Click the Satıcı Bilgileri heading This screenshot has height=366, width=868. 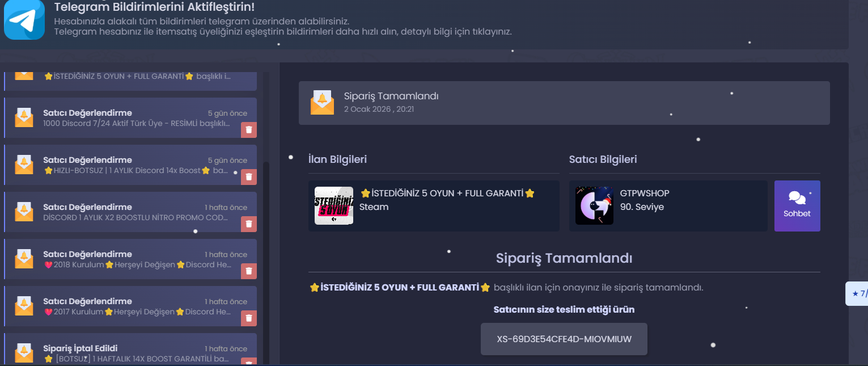click(603, 159)
